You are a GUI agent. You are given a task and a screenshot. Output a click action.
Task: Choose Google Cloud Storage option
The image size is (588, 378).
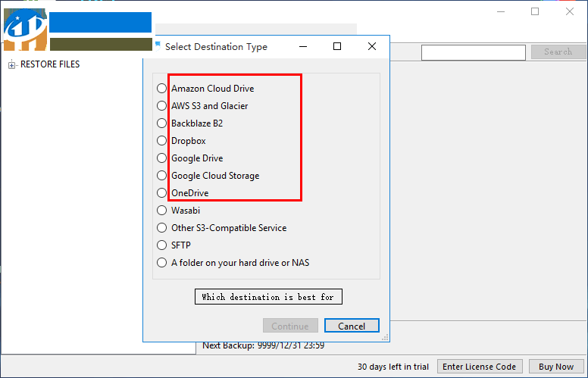click(161, 176)
